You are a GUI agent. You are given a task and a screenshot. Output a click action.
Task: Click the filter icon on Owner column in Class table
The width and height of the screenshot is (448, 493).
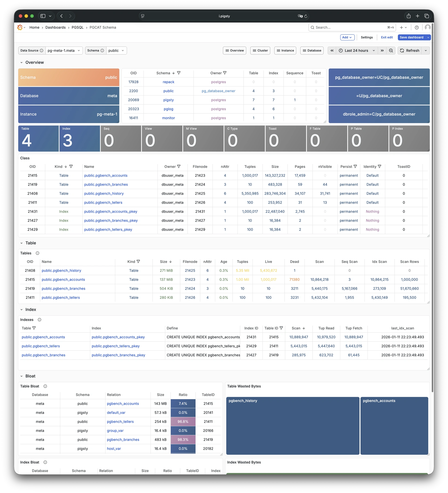point(179,166)
